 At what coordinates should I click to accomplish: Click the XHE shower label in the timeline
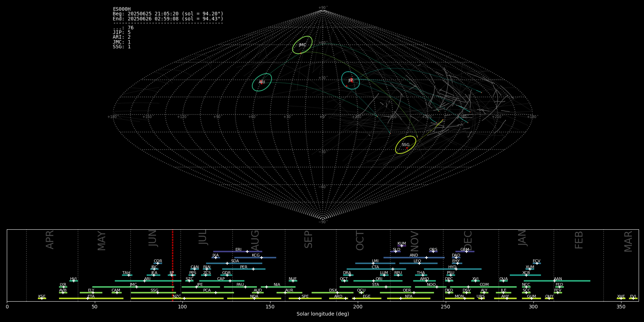tap(621, 297)
